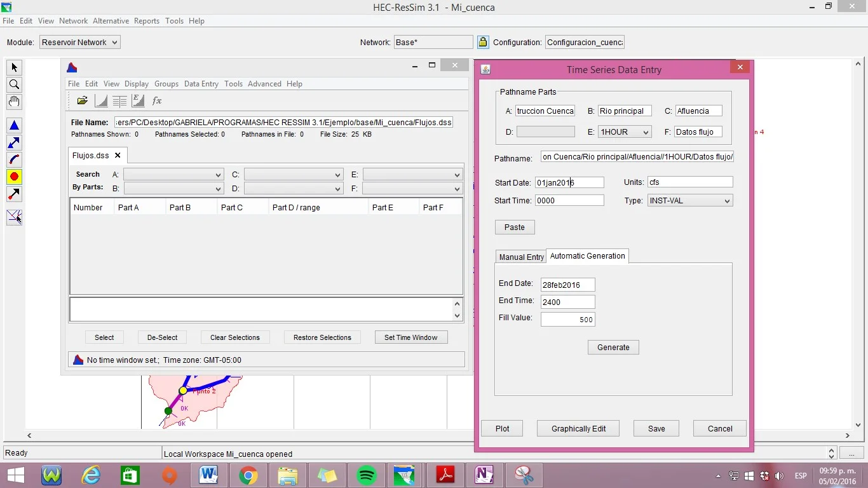The height and width of the screenshot is (488, 868).
Task: Click the Paste button
Action: (515, 227)
